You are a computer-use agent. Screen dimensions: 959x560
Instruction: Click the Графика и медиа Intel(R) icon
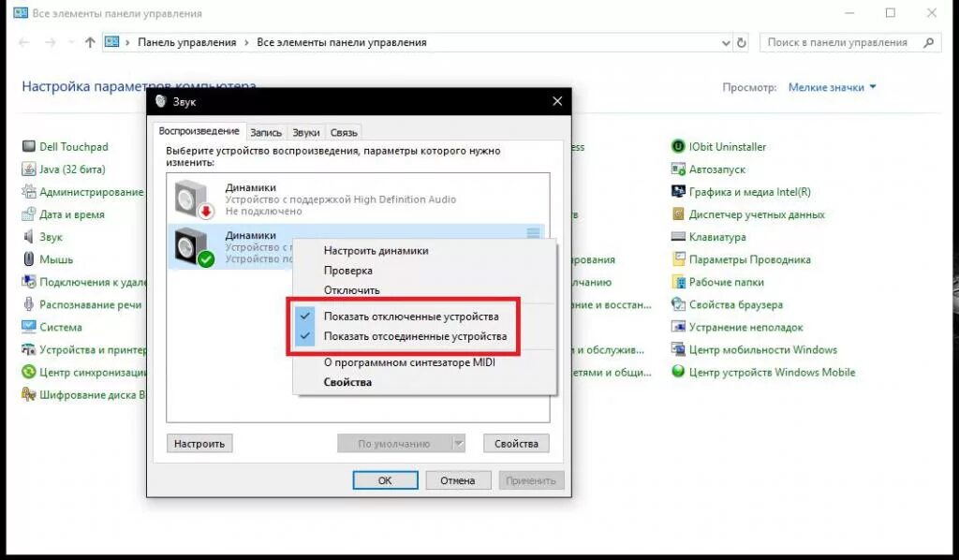678,192
